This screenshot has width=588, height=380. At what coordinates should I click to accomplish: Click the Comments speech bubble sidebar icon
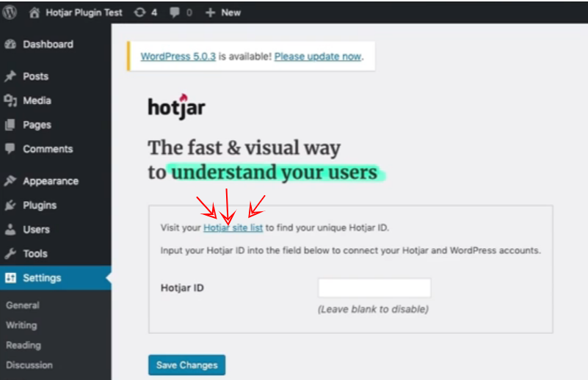[10, 149]
